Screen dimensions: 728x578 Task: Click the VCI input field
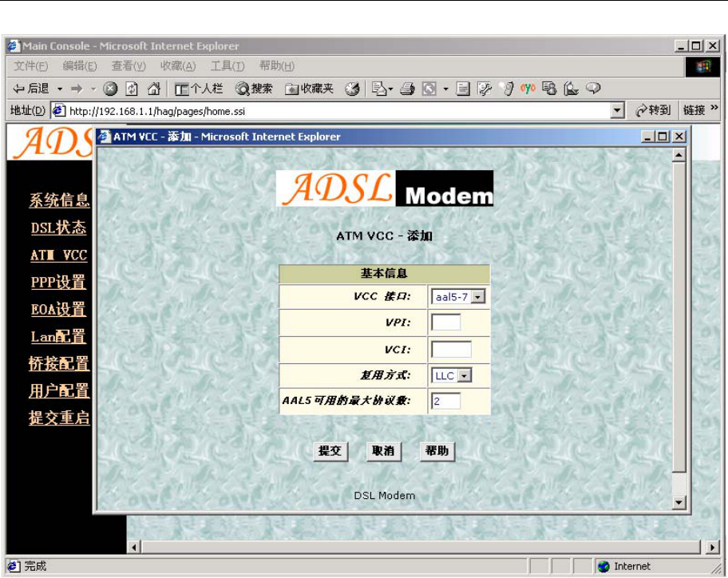tap(451, 349)
